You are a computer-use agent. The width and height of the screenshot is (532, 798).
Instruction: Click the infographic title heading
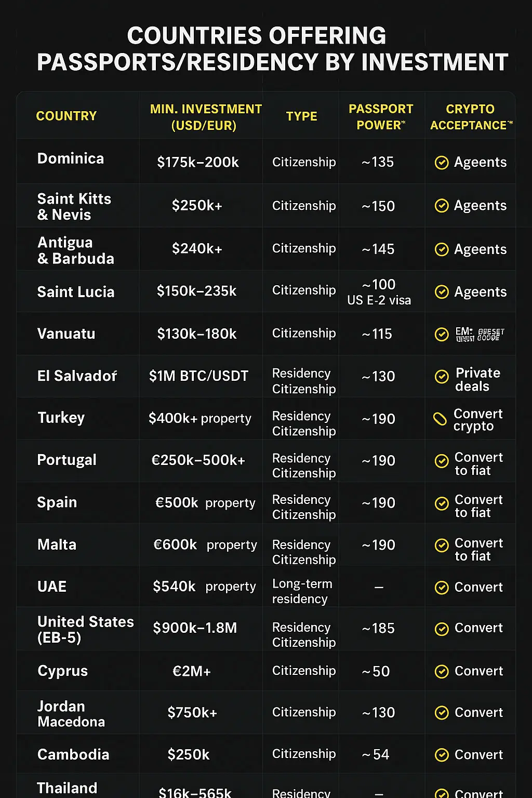(x=272, y=49)
